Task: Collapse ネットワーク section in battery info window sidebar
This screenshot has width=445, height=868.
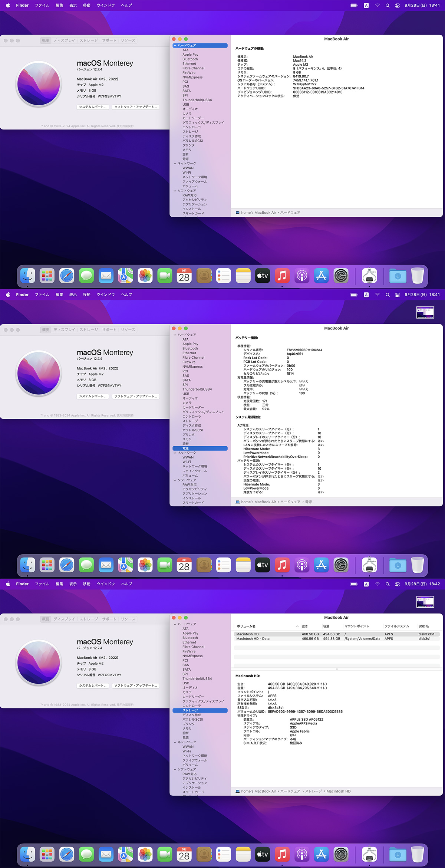Action: pos(175,453)
